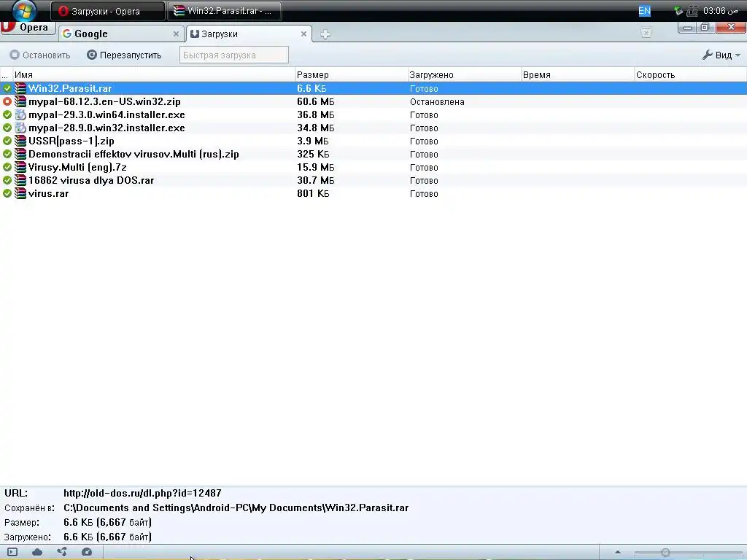Click archive icon of Demonstracii effektov zip
The image size is (747, 560).
20,154
